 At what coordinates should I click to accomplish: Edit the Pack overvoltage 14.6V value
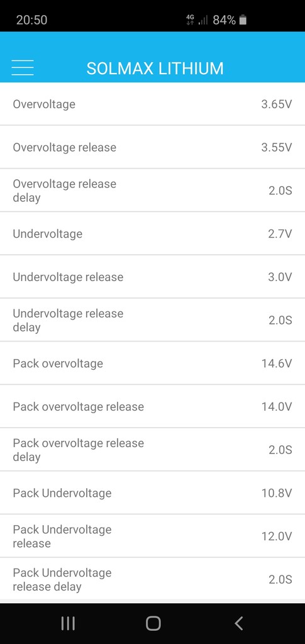(277, 364)
